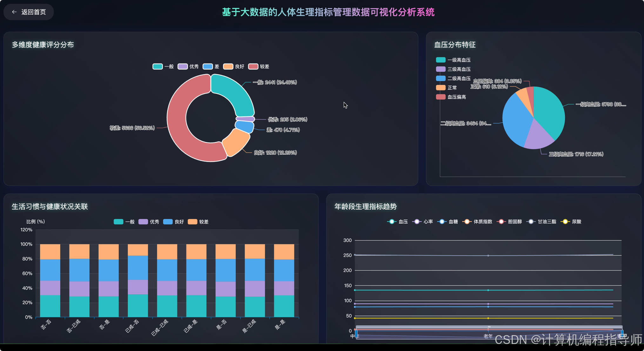Click the 年龄段生理指标趋势 panel title

click(x=366, y=207)
